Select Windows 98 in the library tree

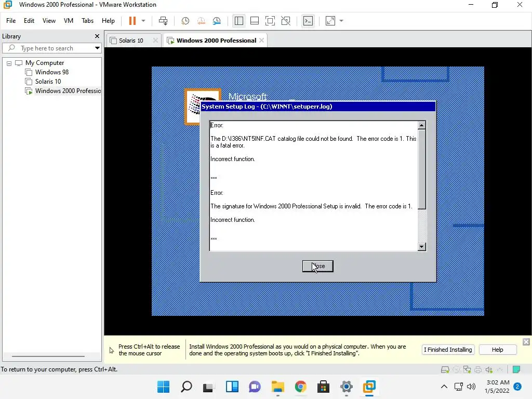click(52, 72)
